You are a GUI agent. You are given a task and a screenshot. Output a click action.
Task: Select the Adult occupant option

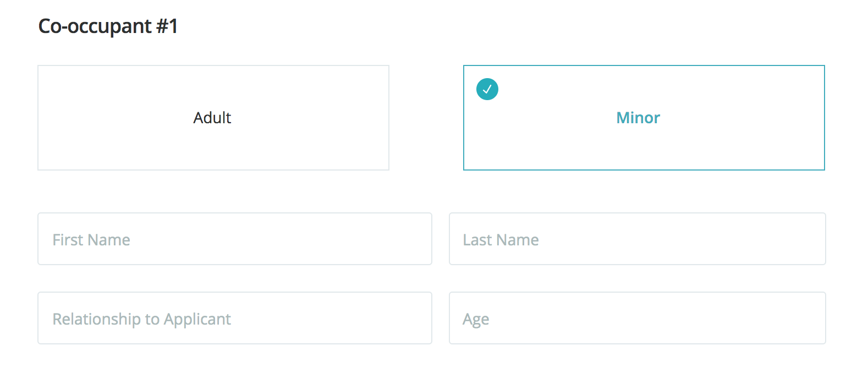pos(213,118)
